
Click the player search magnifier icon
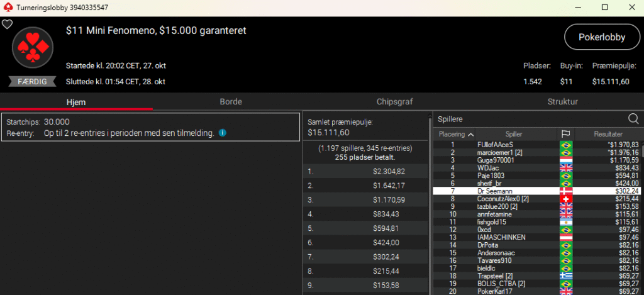[633, 118]
